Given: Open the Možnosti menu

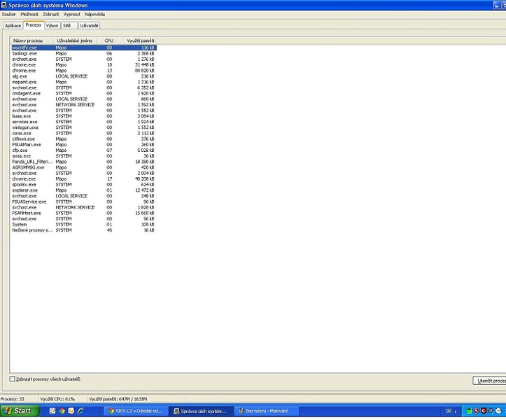Looking at the screenshot, I should coord(29,14).
